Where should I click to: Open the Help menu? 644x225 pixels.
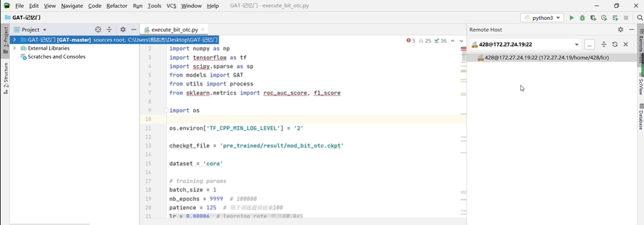(x=213, y=6)
